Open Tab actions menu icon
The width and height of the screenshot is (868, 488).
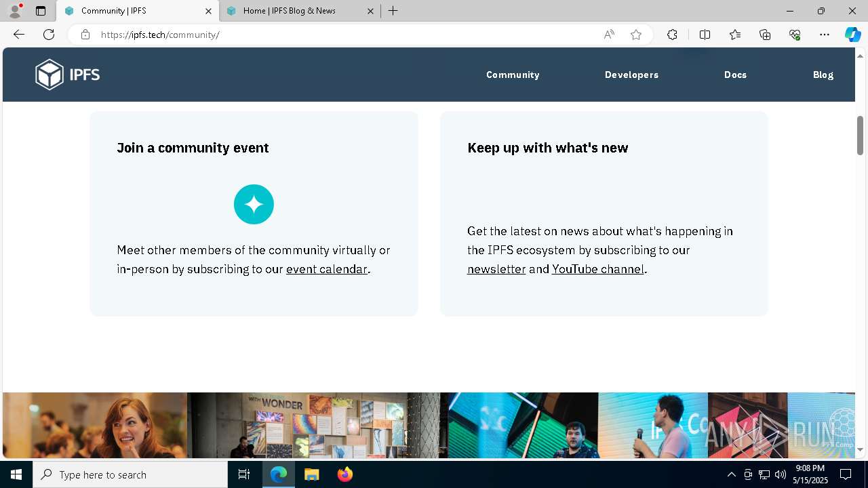(41, 11)
